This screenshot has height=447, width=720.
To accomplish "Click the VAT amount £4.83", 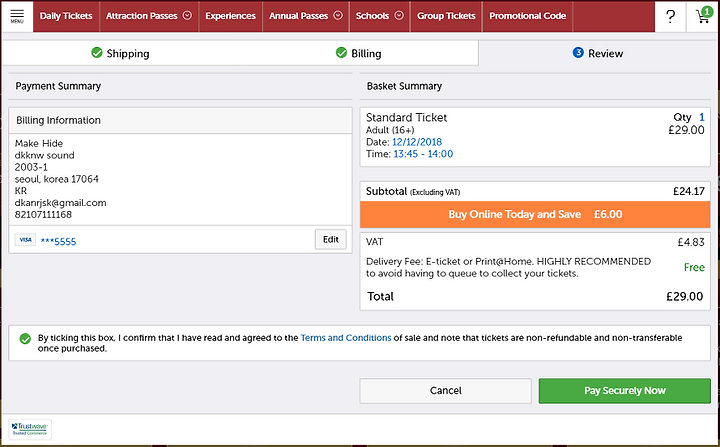I will [691, 242].
